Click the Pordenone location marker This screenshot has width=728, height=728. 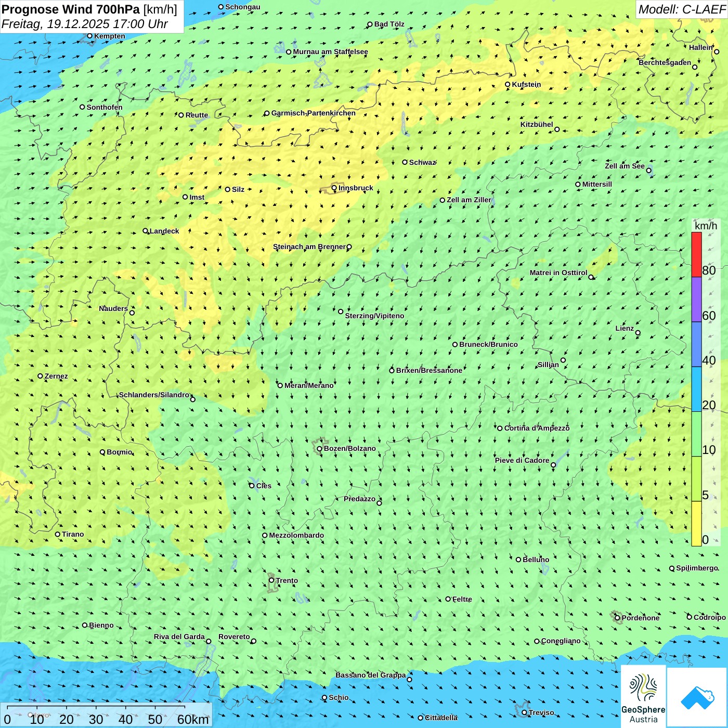(x=618, y=618)
